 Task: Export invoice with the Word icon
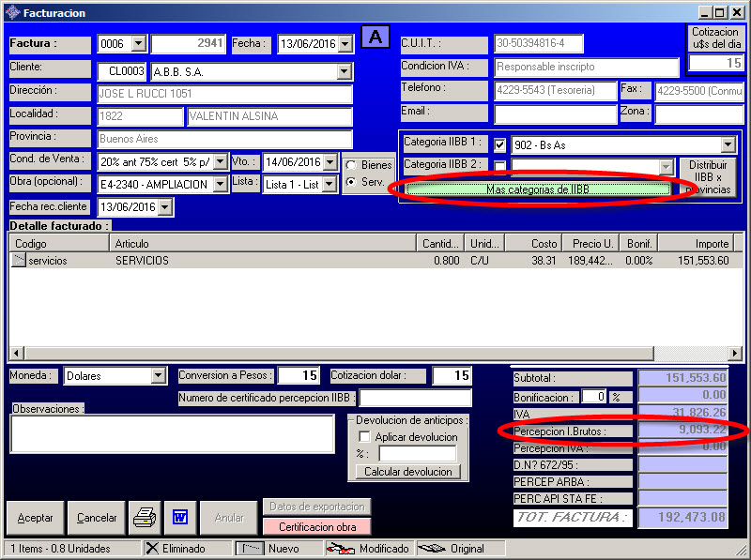click(x=179, y=518)
